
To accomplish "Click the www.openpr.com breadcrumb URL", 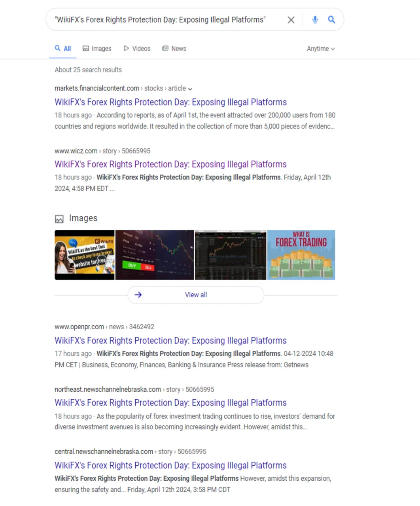I will (104, 327).
